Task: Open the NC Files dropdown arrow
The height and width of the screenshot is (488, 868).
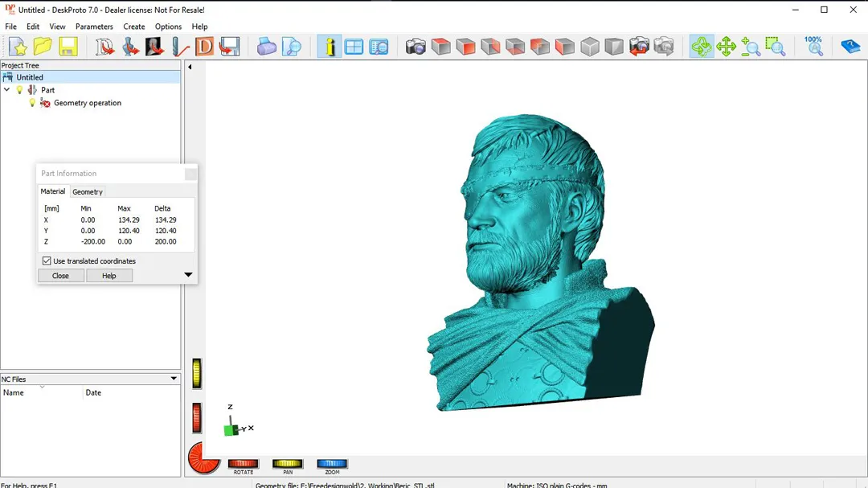Action: (174, 379)
